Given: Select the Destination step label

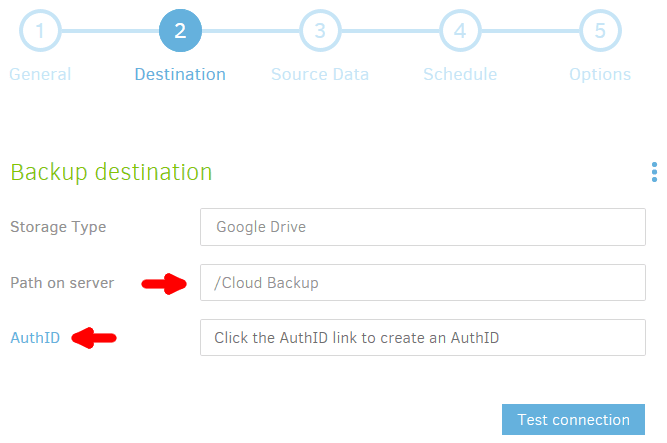Looking at the screenshot, I should point(180,74).
